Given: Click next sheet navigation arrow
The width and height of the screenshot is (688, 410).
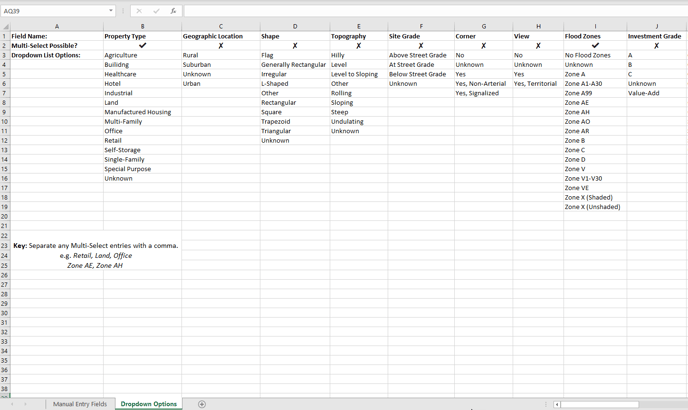Looking at the screenshot, I should (26, 404).
